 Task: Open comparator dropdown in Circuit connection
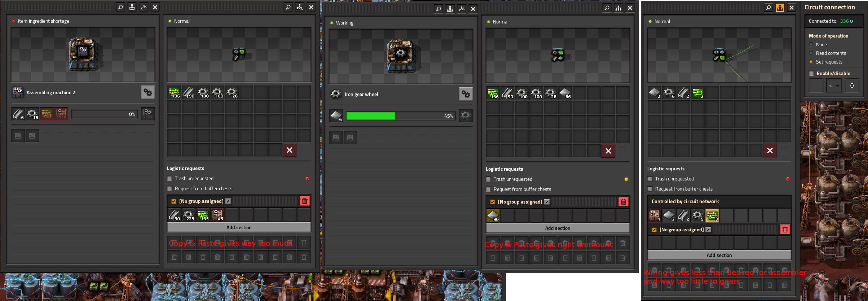pyautogui.click(x=834, y=86)
